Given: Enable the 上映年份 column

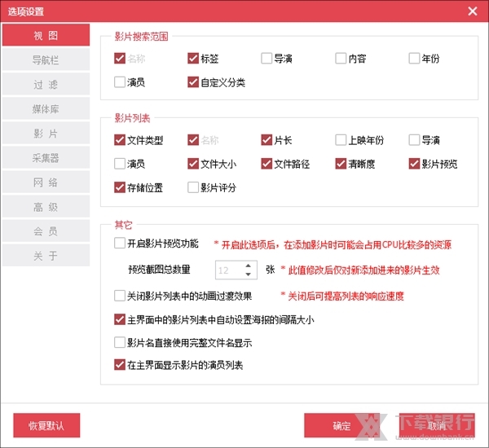Looking at the screenshot, I should tap(341, 140).
